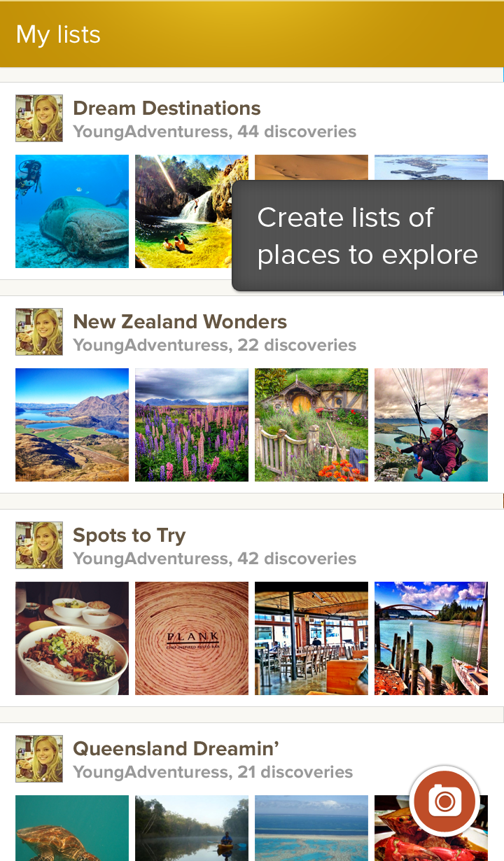
Task: Open the Spots to Try list title
Action: (x=129, y=535)
